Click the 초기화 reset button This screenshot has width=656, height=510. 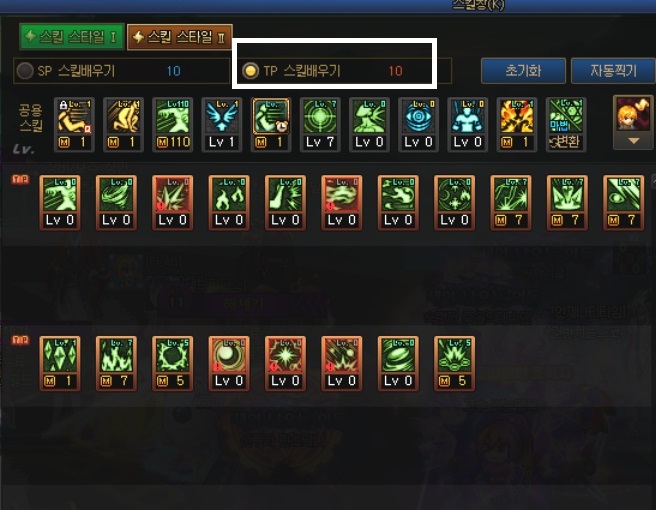tap(523, 71)
